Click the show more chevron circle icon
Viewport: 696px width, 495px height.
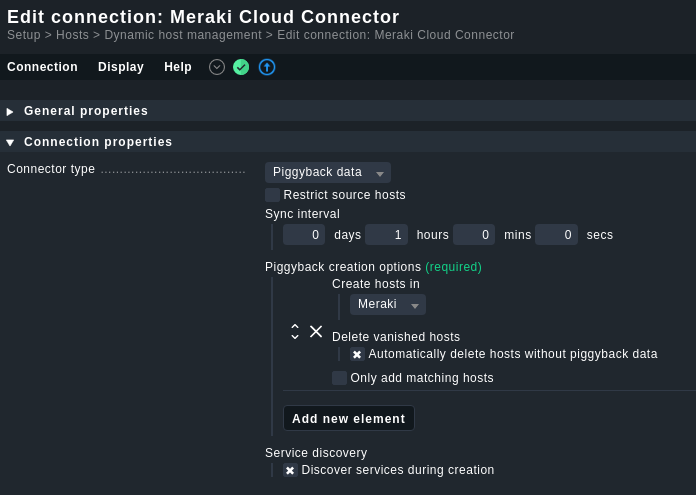click(x=217, y=67)
